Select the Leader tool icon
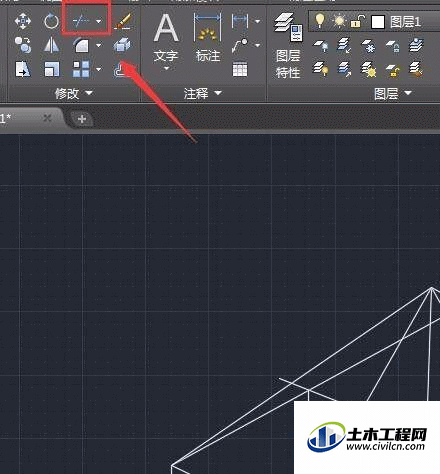Image resolution: width=440 pixels, height=474 pixels. (x=240, y=45)
